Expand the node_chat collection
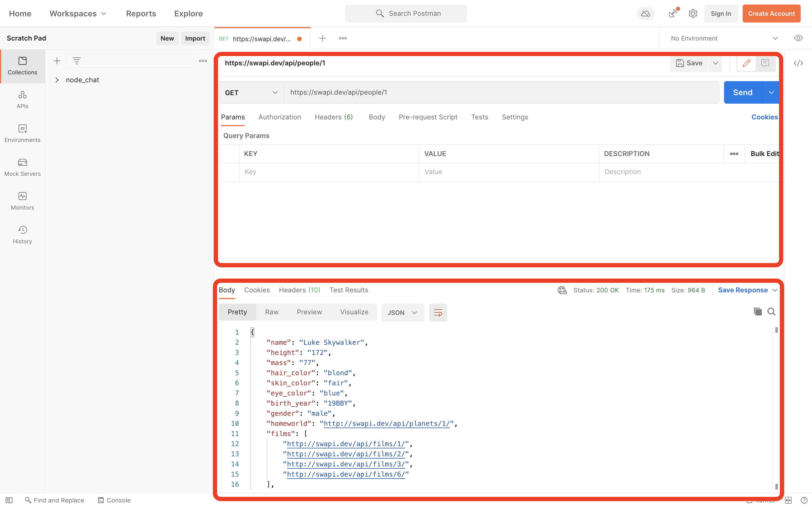Viewport: 812px width, 507px height. click(57, 80)
